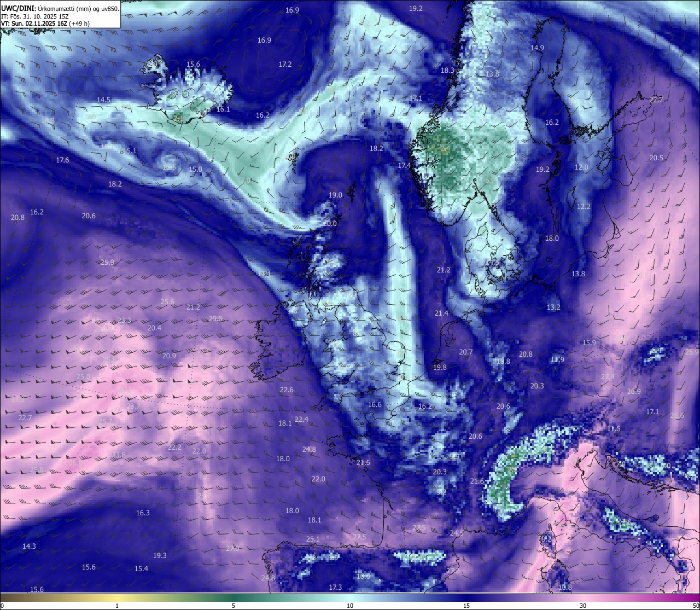700x610 pixels.
Task: Click the 22.6 value southwest of Ireland
Action: [x=287, y=390]
